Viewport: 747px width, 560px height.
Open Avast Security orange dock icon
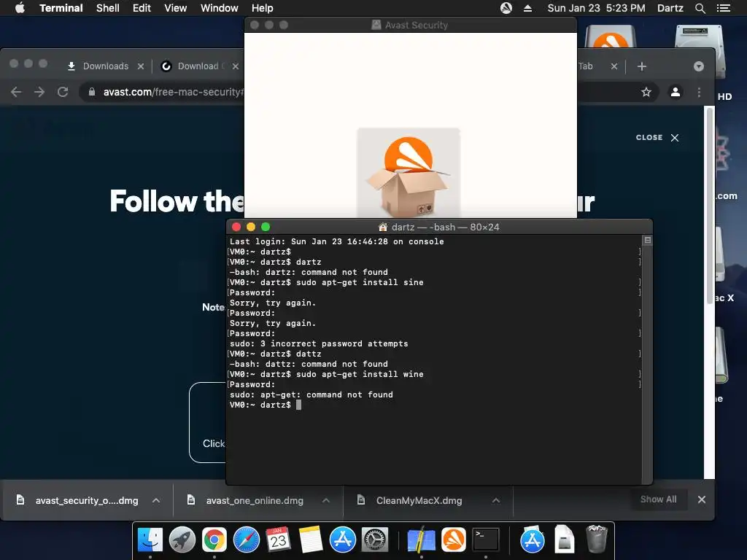454,540
